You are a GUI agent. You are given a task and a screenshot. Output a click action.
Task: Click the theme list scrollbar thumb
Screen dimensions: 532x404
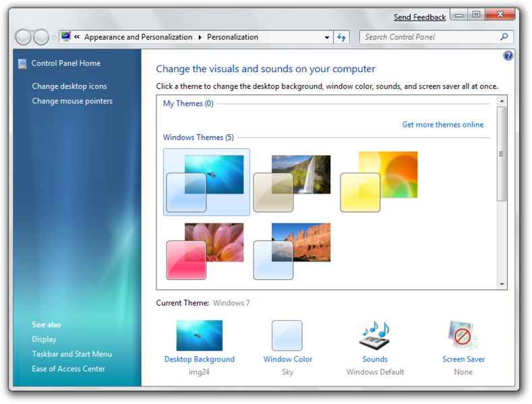(x=502, y=154)
